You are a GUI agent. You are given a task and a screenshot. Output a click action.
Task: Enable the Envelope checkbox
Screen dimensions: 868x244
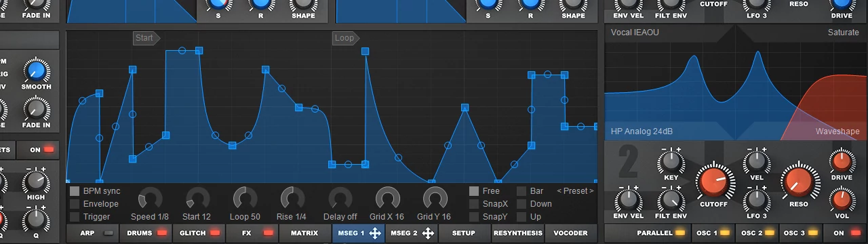[75, 204]
